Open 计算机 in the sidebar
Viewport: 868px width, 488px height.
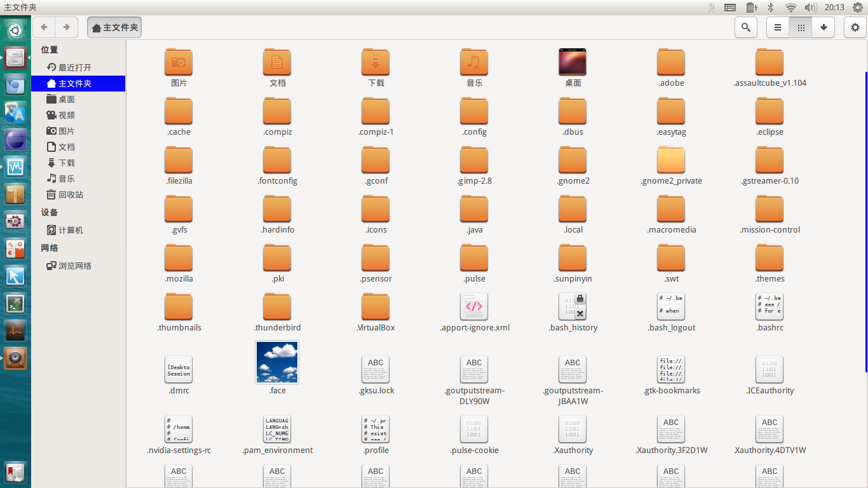pyautogui.click(x=78, y=230)
